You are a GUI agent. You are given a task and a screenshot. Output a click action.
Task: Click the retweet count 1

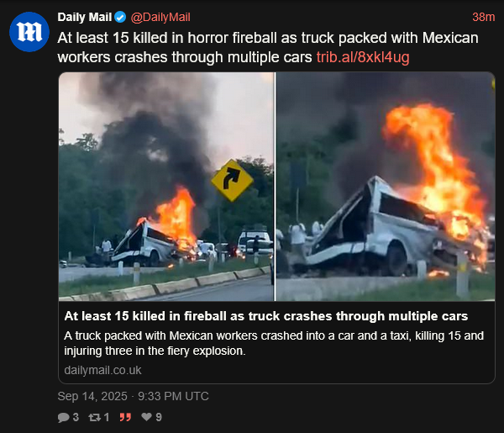click(107, 417)
